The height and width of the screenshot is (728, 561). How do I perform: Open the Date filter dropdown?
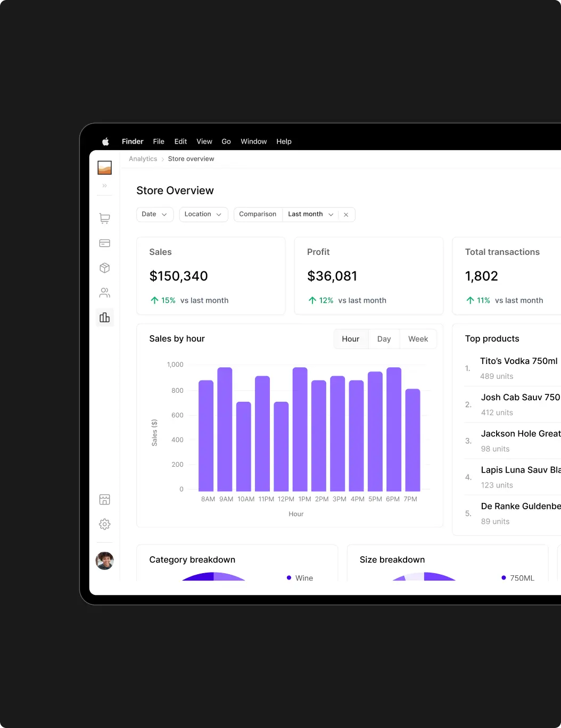pos(155,214)
